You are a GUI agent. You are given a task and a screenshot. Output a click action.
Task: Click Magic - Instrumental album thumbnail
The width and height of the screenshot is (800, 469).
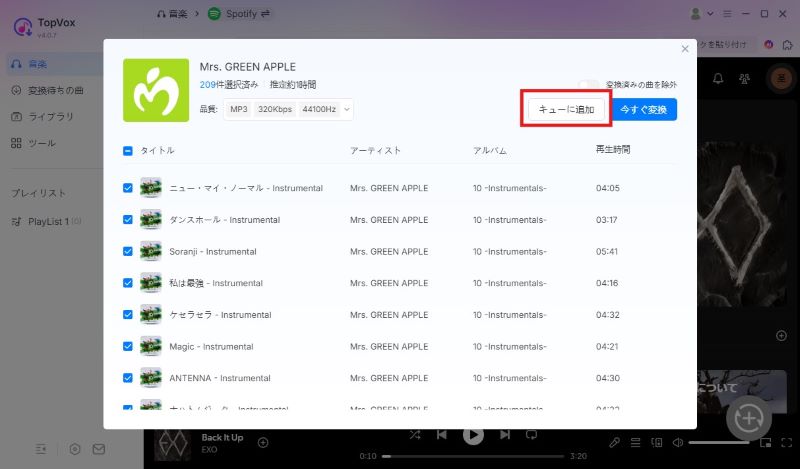click(151, 346)
